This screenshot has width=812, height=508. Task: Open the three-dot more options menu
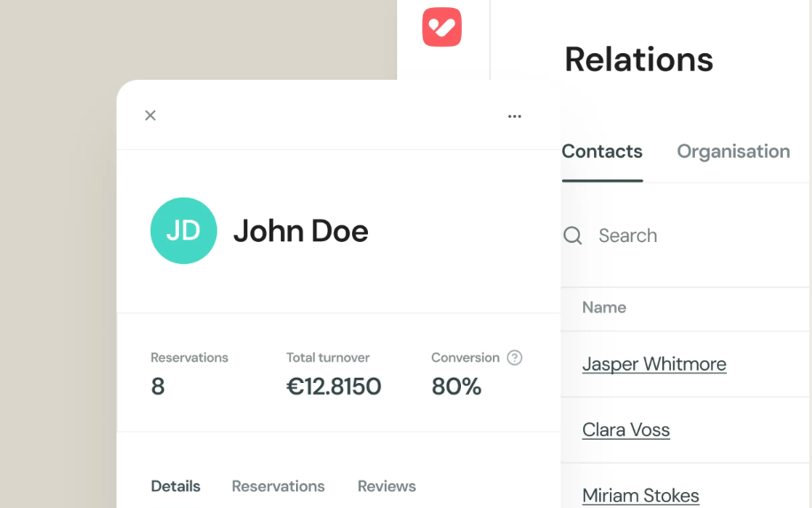514,116
